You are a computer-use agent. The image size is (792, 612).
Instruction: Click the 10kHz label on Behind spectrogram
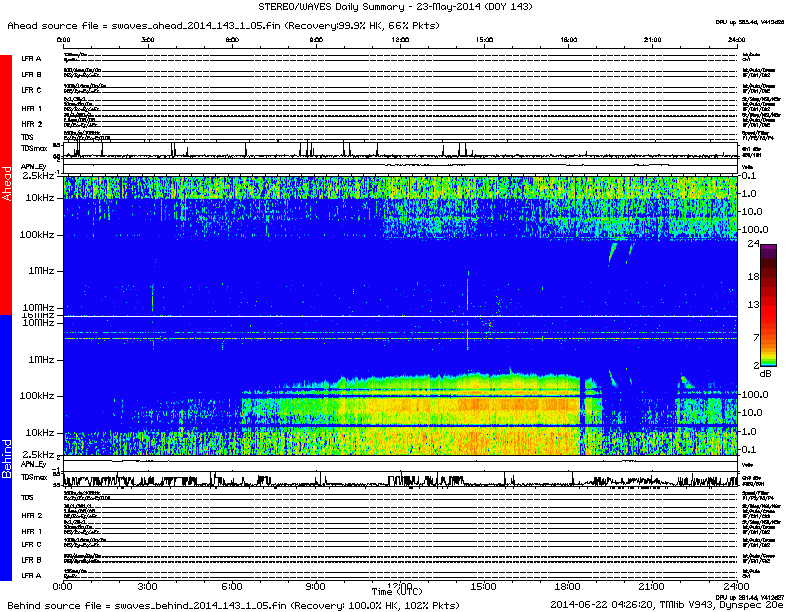pyautogui.click(x=40, y=432)
